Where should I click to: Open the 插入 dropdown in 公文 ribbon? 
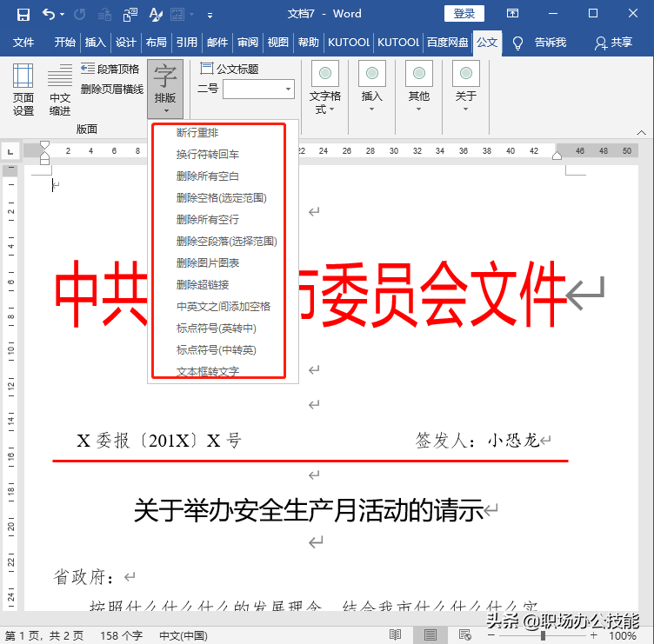coord(371,87)
